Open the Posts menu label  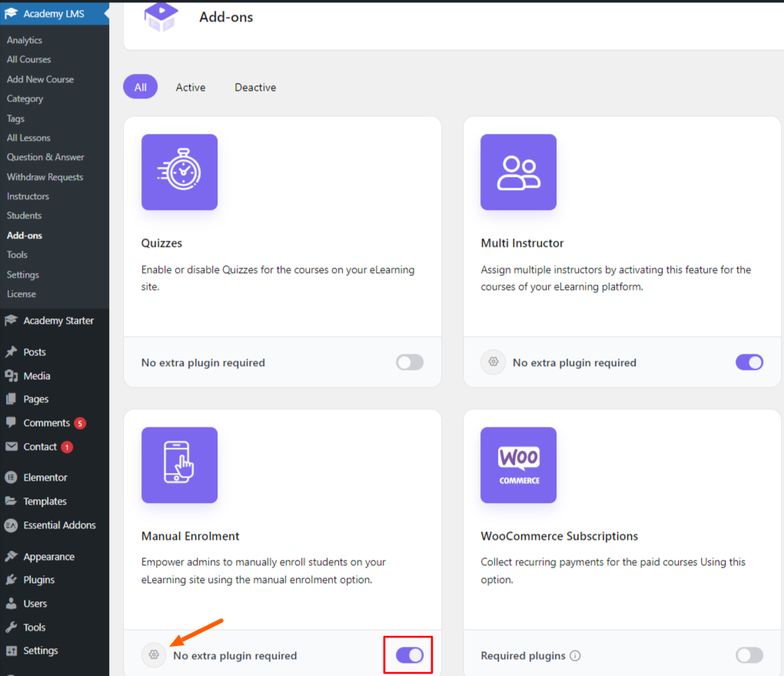click(x=35, y=351)
